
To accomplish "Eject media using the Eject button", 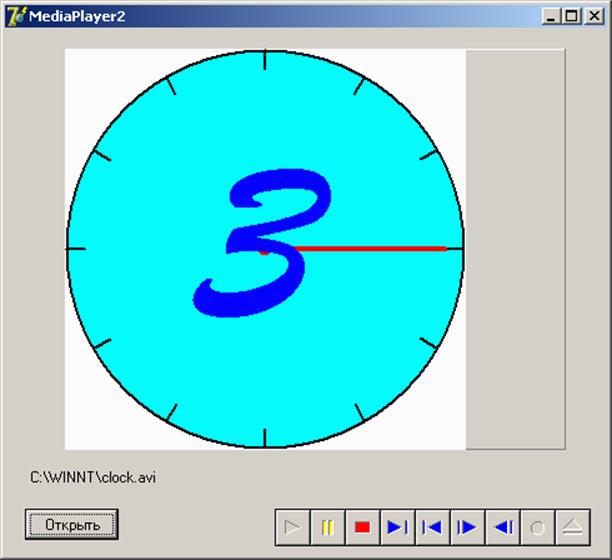I will coord(572,527).
